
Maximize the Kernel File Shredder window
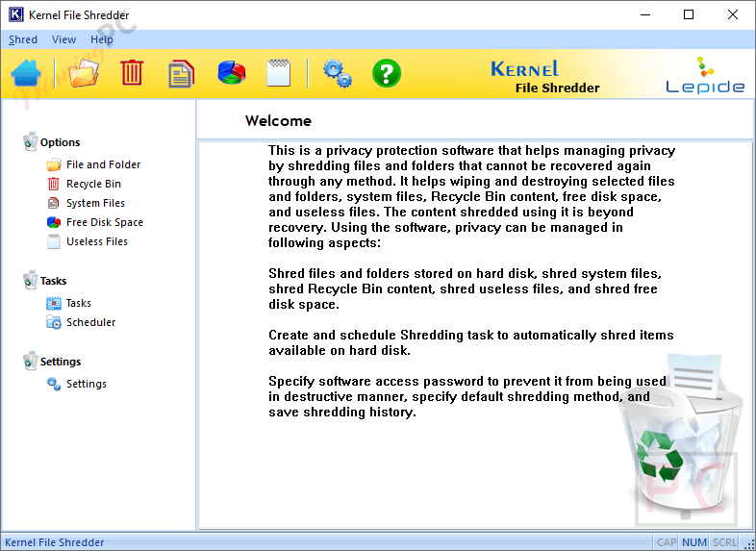[689, 14]
